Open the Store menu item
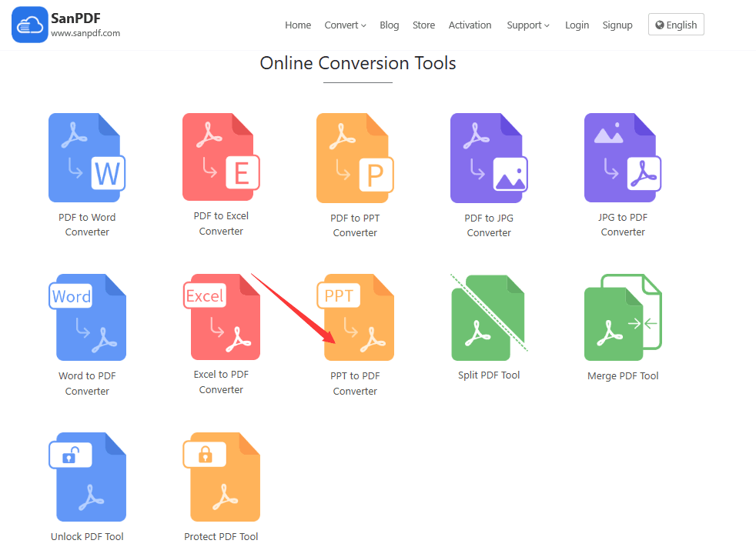This screenshot has width=756, height=557. tap(423, 25)
